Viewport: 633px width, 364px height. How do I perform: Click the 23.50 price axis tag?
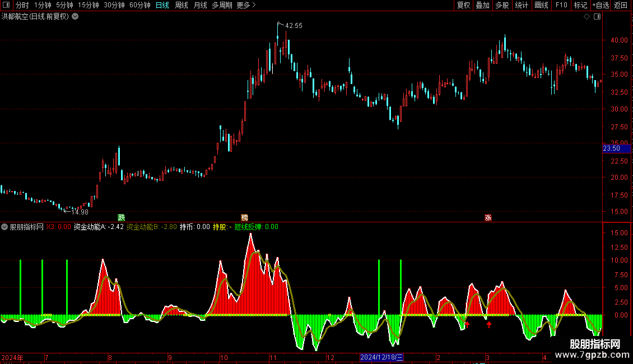616,148
